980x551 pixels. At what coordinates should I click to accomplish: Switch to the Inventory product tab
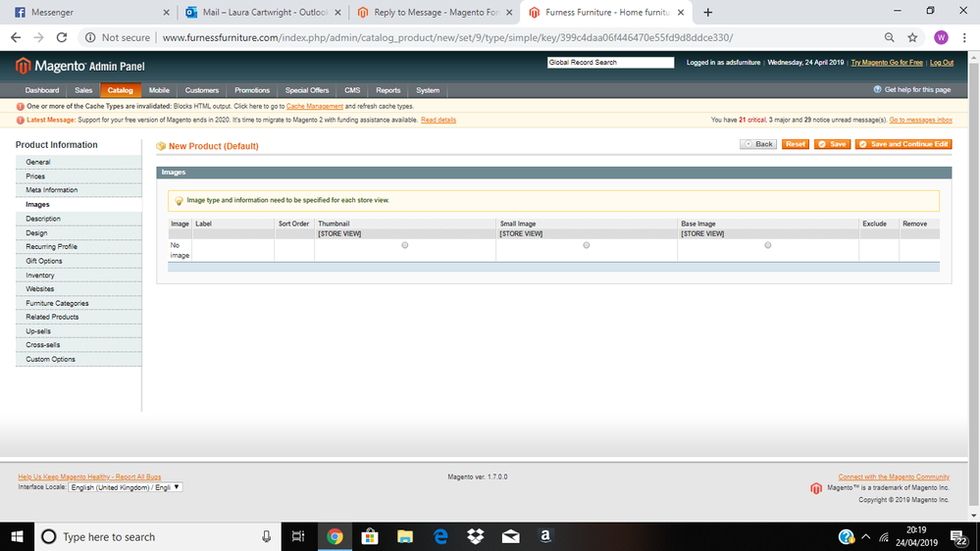pos(78,275)
